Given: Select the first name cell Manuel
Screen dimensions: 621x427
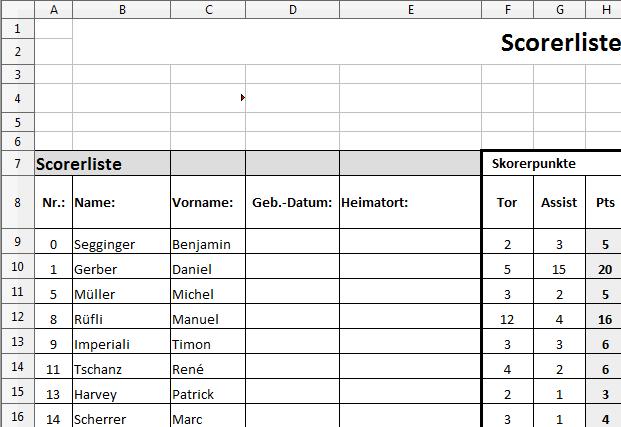Looking at the screenshot, I should coord(208,319).
